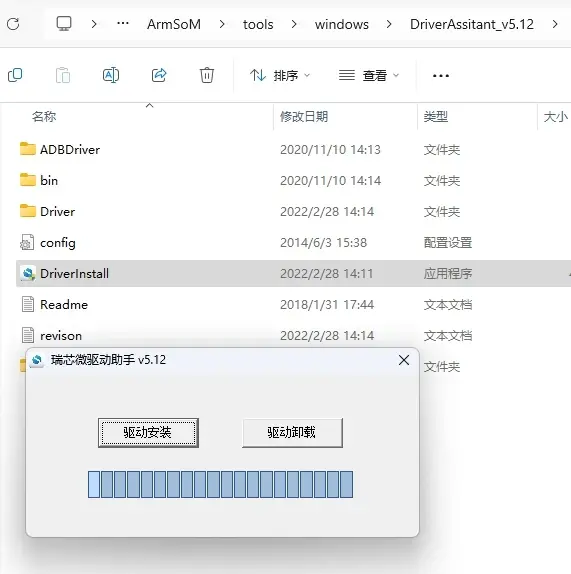Expand chevron next to This PC icon

click(x=94, y=24)
